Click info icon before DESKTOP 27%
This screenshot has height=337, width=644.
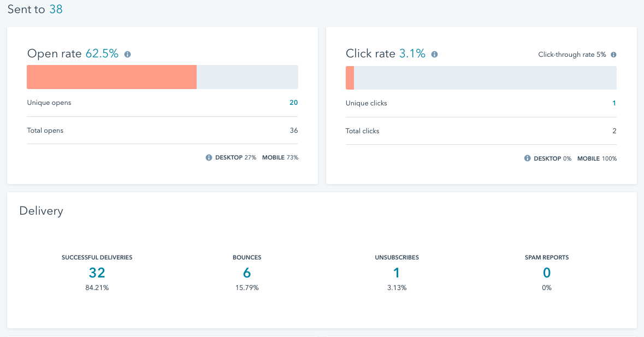pyautogui.click(x=209, y=158)
